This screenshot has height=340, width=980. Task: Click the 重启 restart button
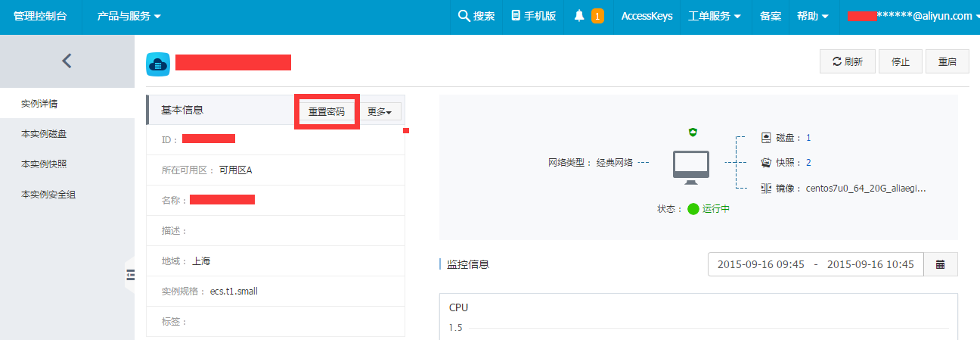pos(947,62)
